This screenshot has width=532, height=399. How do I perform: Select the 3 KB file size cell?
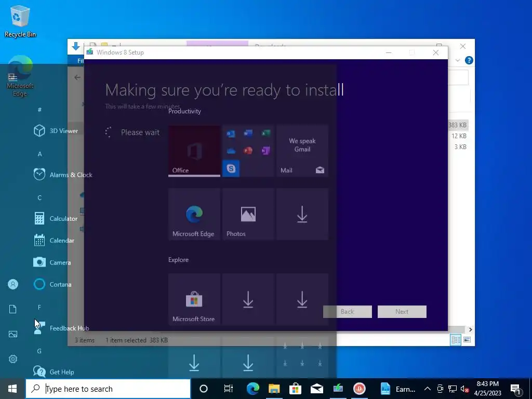coord(460,147)
